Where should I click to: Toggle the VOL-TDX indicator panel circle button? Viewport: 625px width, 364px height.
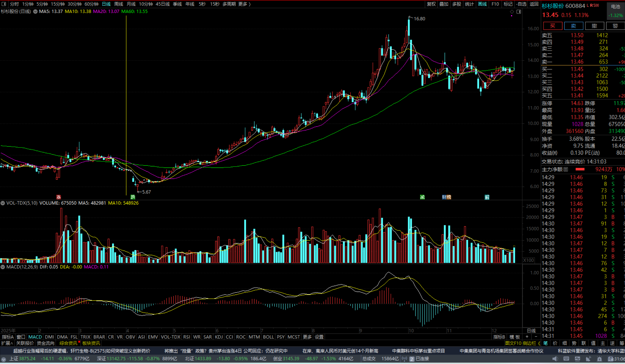tap(3, 203)
